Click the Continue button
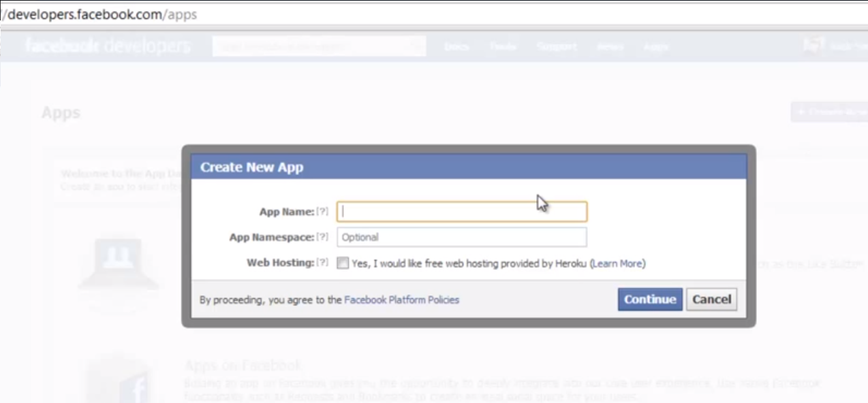Image resolution: width=868 pixels, height=403 pixels. tap(650, 300)
